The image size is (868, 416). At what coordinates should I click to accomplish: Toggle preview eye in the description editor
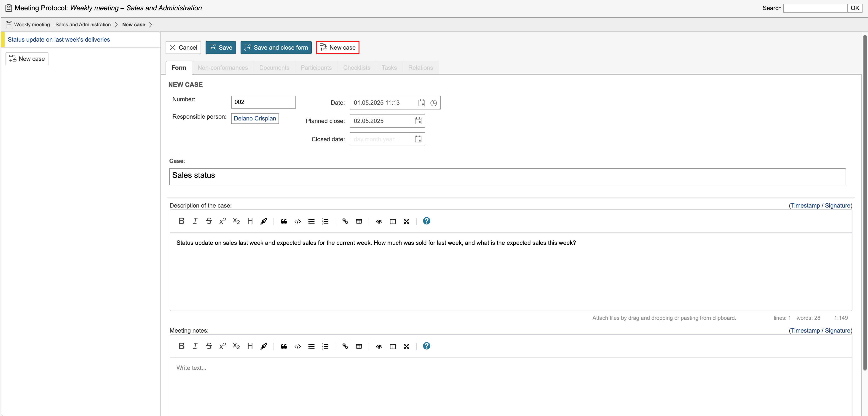click(x=379, y=221)
